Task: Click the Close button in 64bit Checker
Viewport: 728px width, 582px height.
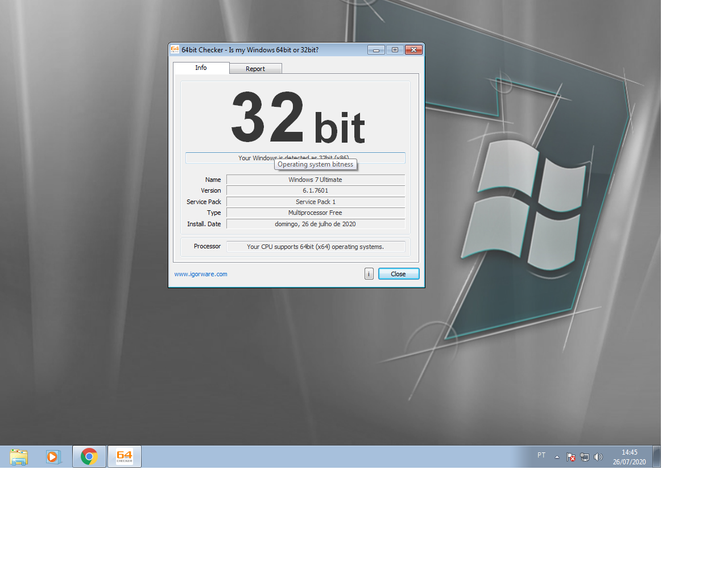Action: click(x=399, y=274)
